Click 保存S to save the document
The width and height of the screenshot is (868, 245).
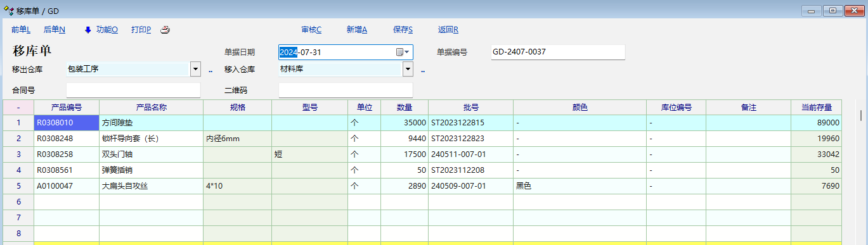[x=403, y=30]
